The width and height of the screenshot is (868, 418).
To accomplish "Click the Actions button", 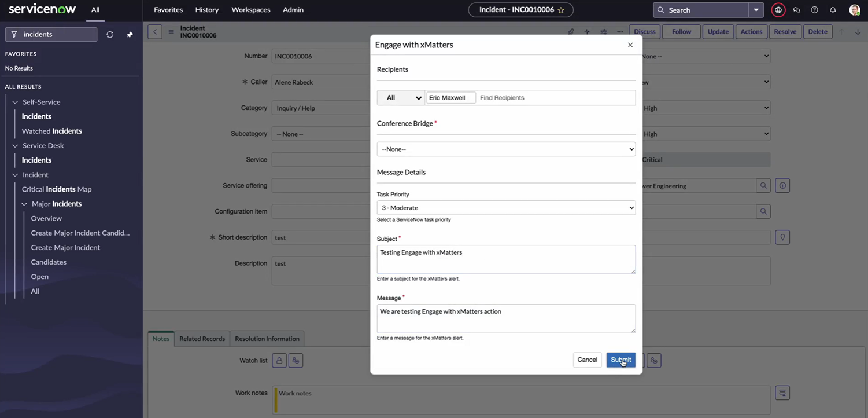I will [x=751, y=32].
